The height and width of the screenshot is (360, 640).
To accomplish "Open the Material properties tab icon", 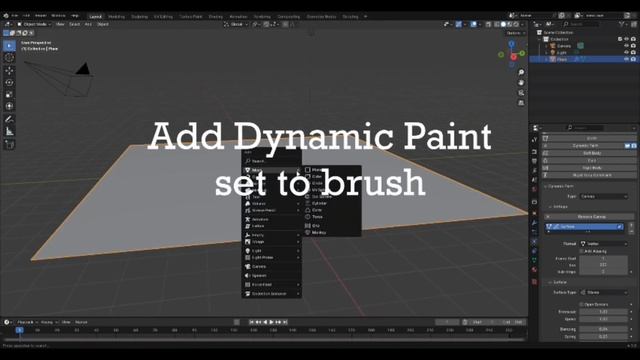I will click(534, 270).
